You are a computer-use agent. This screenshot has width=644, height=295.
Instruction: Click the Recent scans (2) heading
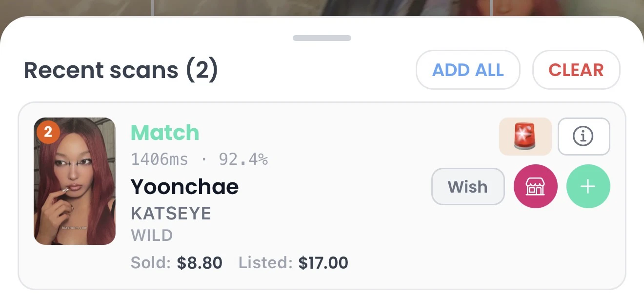point(121,70)
